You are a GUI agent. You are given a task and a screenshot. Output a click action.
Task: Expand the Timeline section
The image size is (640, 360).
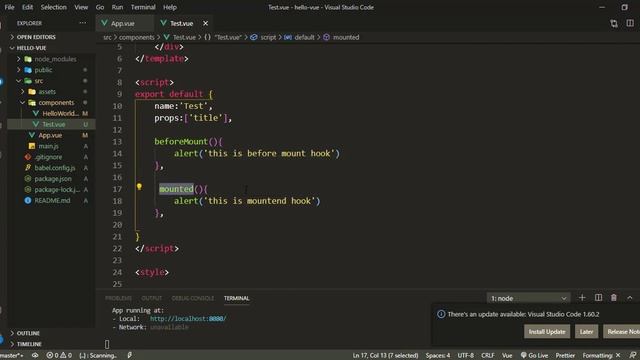(x=29, y=344)
